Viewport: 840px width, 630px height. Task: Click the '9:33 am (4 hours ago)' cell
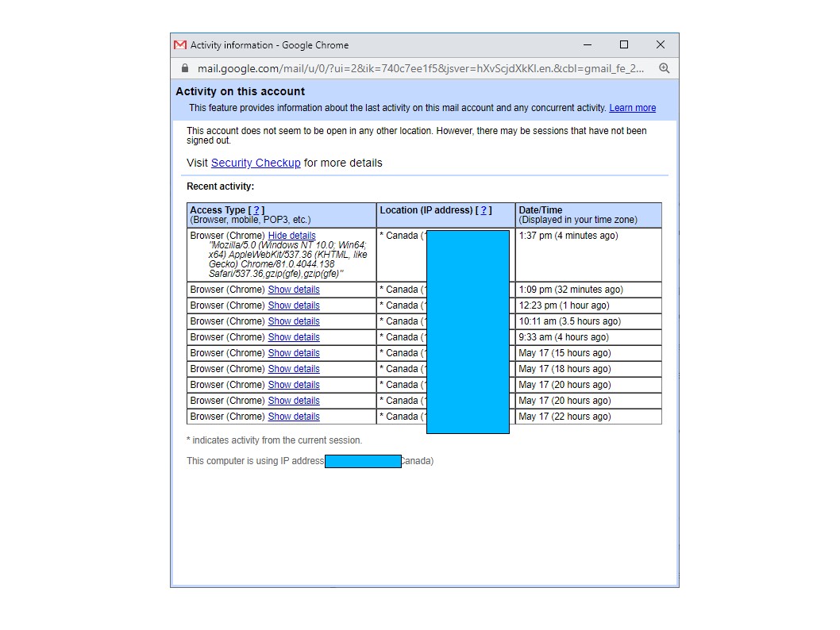click(x=588, y=337)
